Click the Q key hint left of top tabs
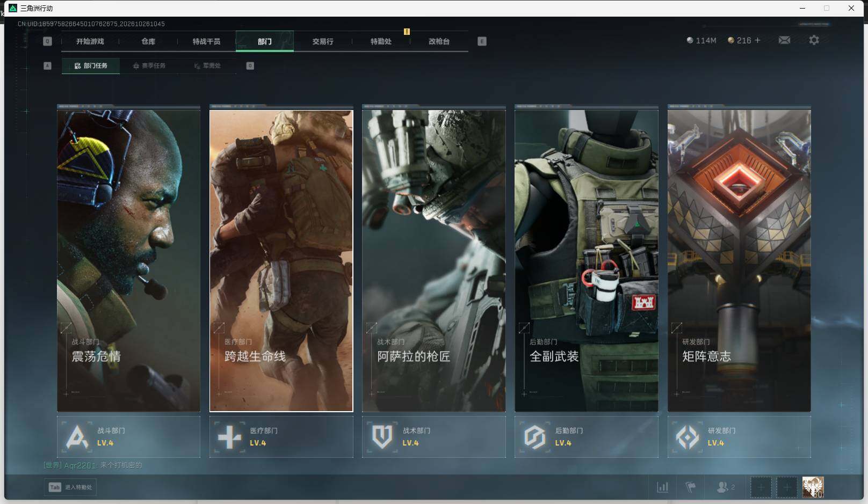The width and height of the screenshot is (868, 504). [x=47, y=41]
